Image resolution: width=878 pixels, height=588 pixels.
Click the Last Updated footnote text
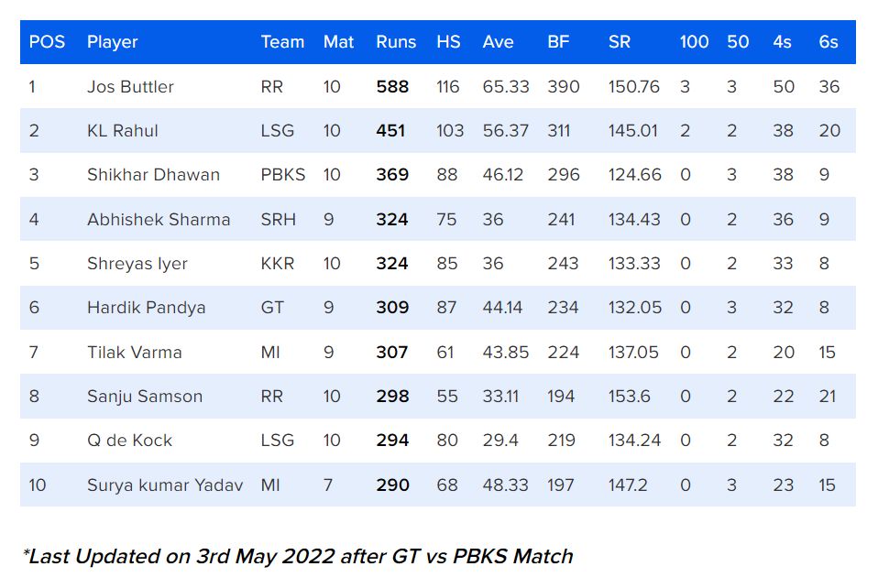coord(298,556)
